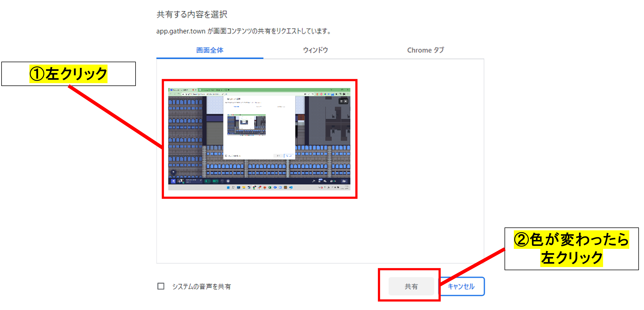
Task: Click the Windows Start icon in preview taskbar
Action: (228, 188)
